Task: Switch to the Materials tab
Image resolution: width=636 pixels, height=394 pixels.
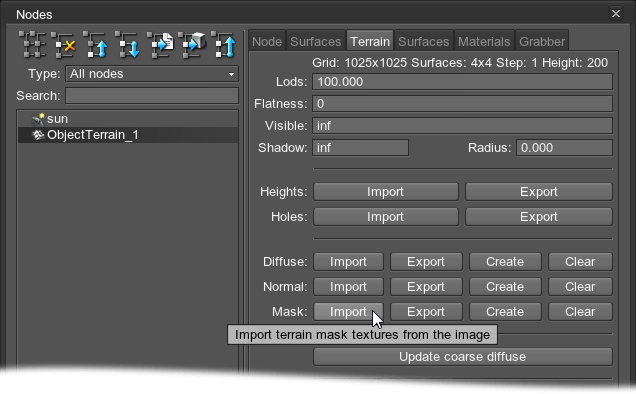Action: click(x=484, y=41)
